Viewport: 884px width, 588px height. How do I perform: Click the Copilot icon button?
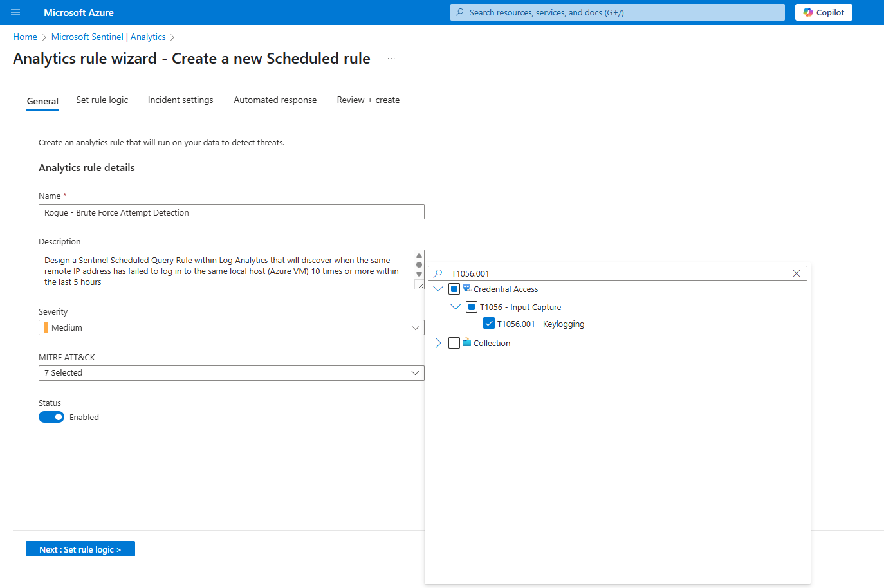(x=824, y=12)
